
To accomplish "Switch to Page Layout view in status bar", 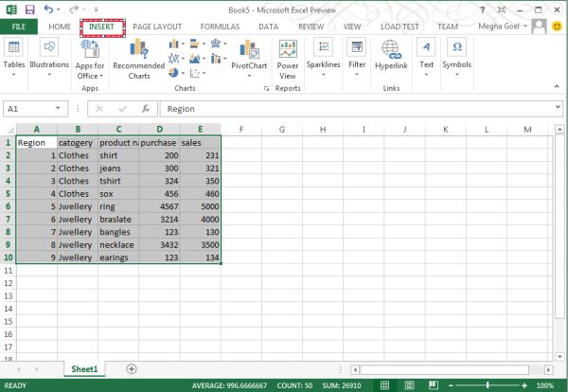I will 409,385.
